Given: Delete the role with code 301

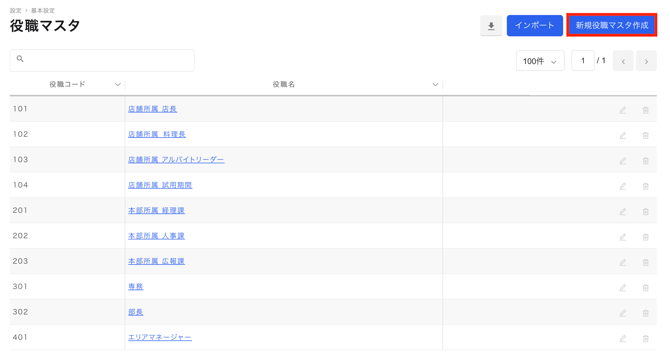Looking at the screenshot, I should [646, 288].
